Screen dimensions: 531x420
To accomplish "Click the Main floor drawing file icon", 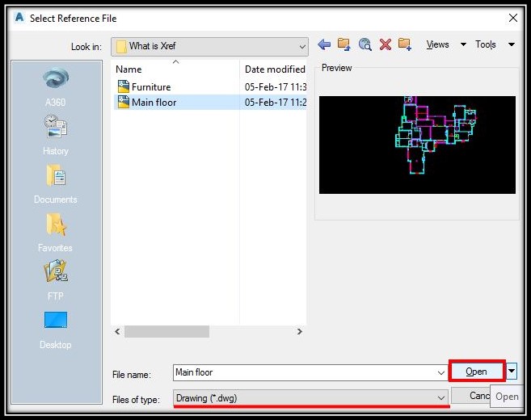I will click(x=124, y=102).
